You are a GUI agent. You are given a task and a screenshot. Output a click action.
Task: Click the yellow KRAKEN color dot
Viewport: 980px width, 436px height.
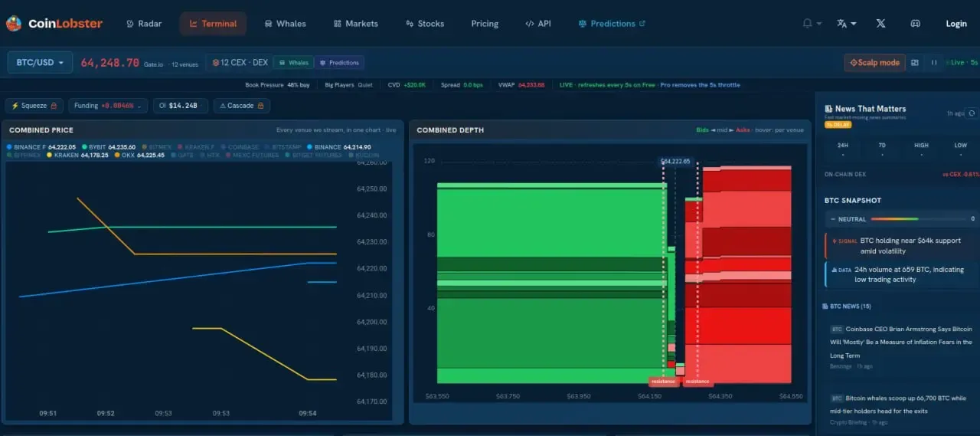[50, 155]
